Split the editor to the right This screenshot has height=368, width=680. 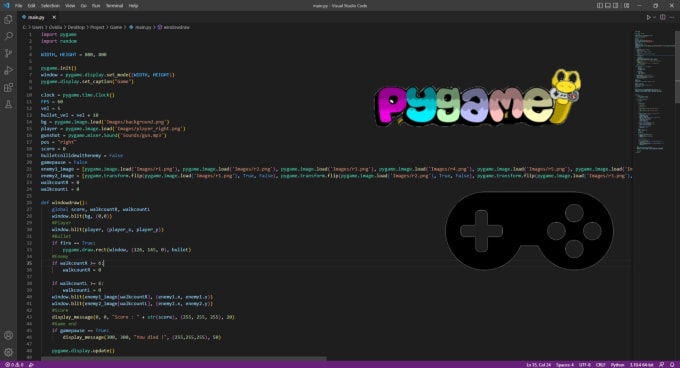(x=663, y=17)
